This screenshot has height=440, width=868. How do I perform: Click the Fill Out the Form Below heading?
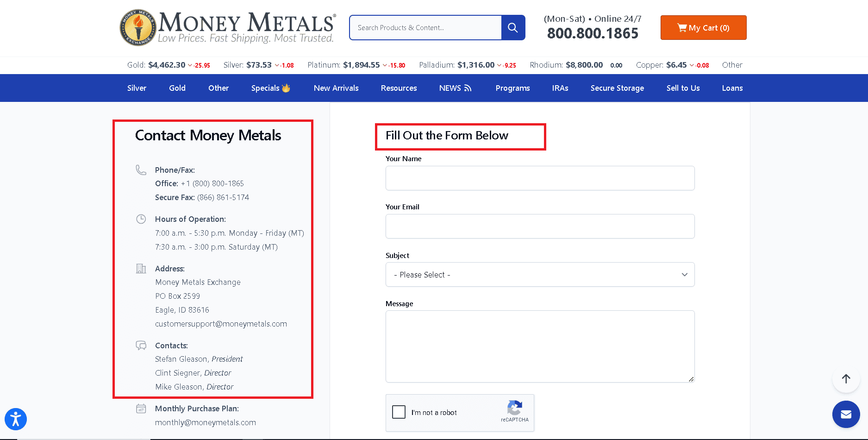pyautogui.click(x=447, y=135)
